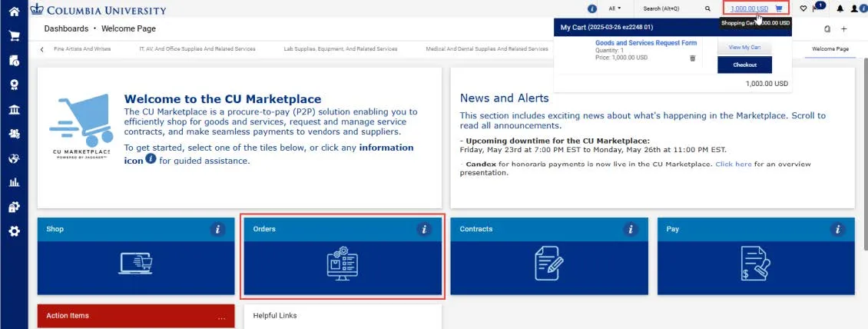Open the gear settings icon in sidebar
The width and height of the screenshot is (868, 329).
pyautogui.click(x=14, y=231)
